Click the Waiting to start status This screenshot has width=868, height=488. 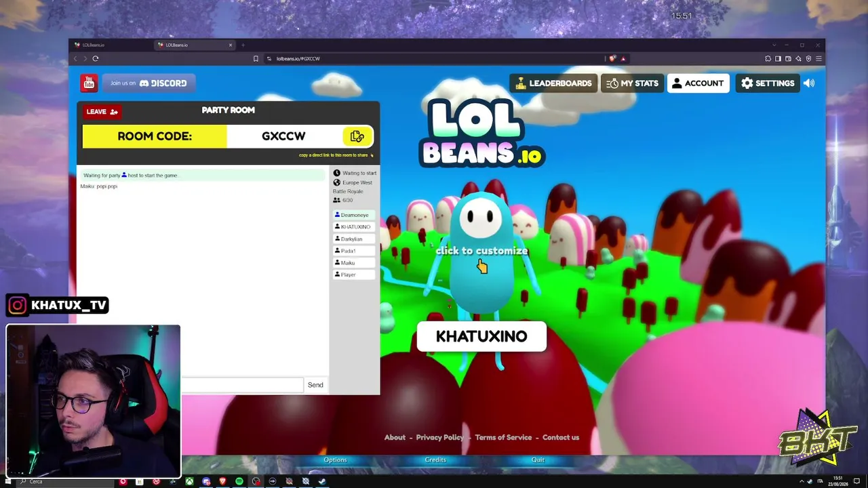coord(359,173)
